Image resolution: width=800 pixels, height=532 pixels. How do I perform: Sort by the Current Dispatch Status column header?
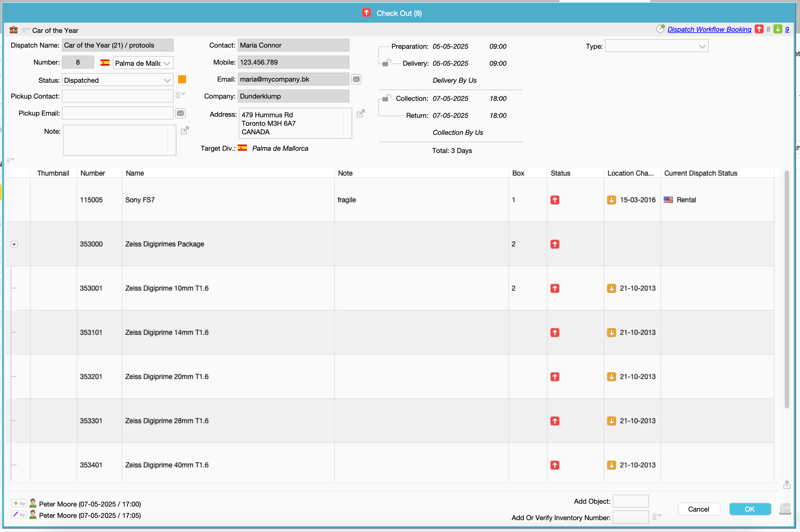(x=701, y=173)
